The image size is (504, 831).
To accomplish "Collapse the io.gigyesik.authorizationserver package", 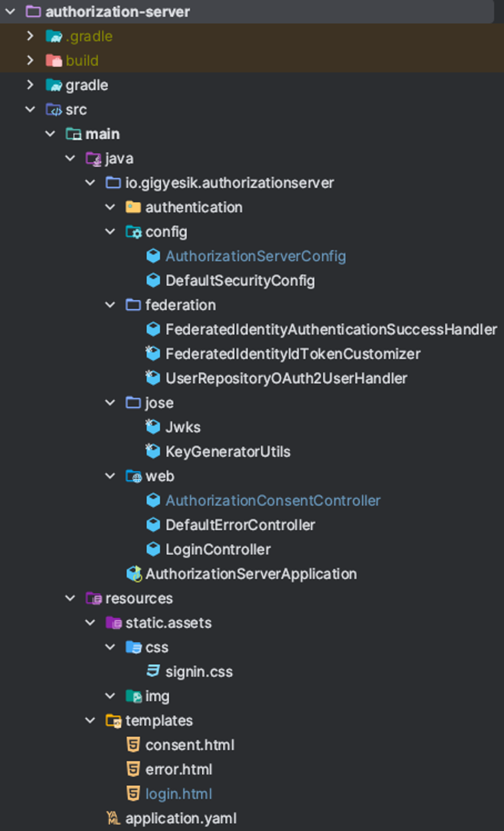I will pos(90,183).
